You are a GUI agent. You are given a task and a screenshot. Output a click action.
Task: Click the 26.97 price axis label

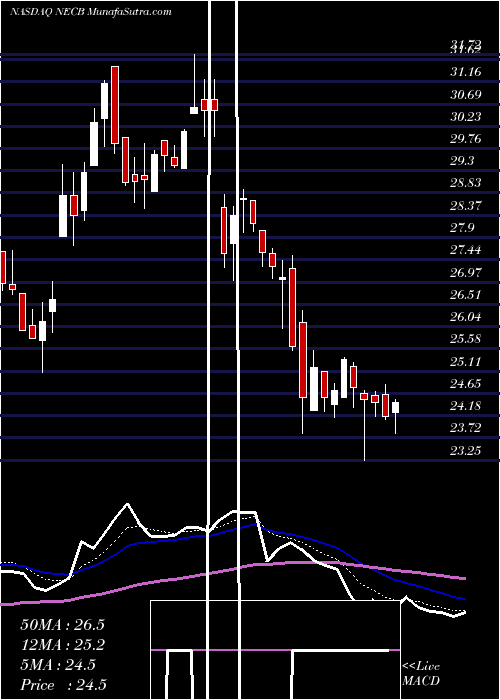point(466,272)
